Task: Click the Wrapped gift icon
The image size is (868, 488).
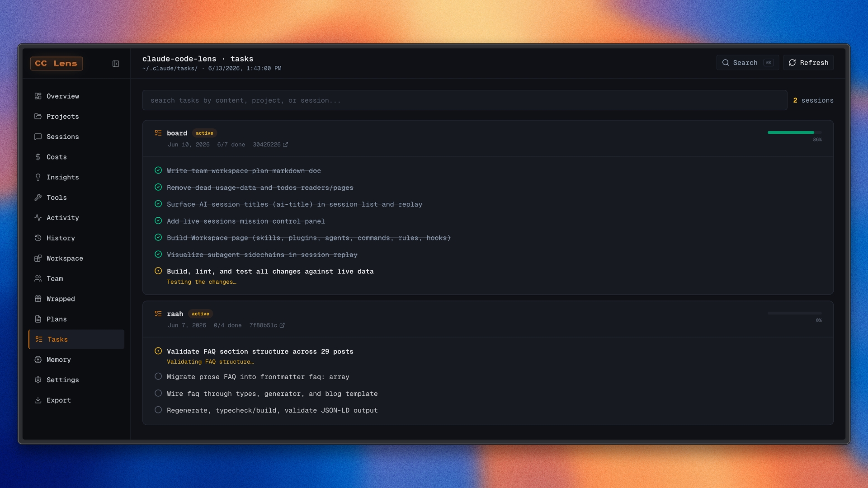Action: (x=38, y=299)
